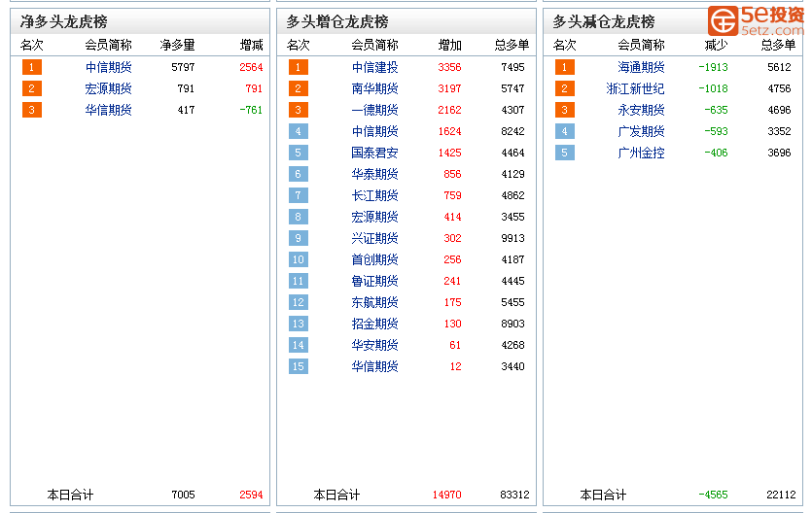Open the 永安期货 member link
Screen dimensions: 812x513
pyautogui.click(x=641, y=110)
